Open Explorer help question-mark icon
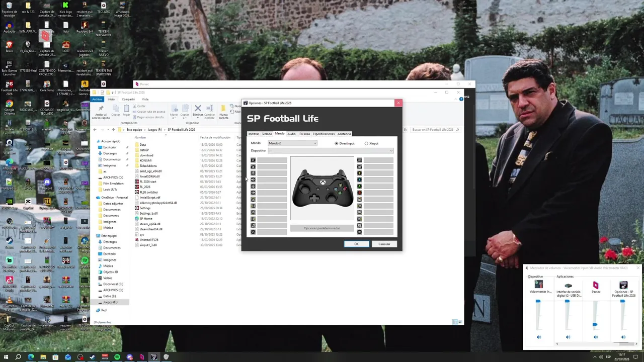 tap(461, 99)
